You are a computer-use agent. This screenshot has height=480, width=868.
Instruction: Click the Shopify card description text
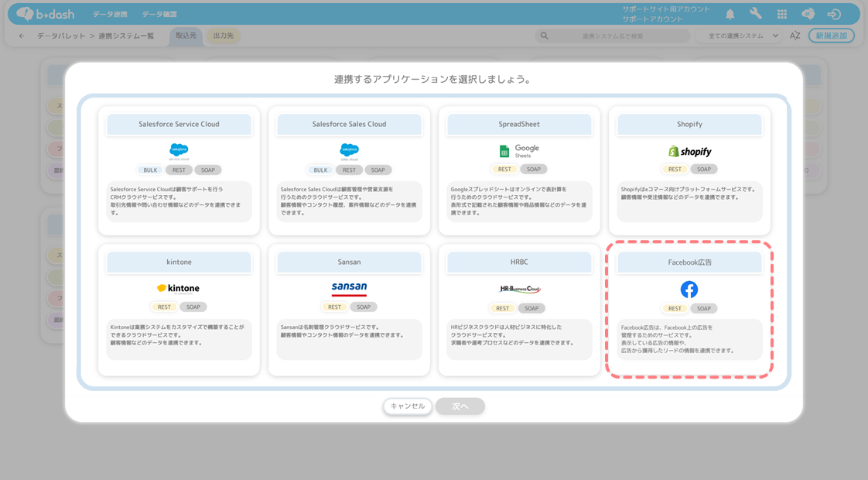(x=688, y=193)
